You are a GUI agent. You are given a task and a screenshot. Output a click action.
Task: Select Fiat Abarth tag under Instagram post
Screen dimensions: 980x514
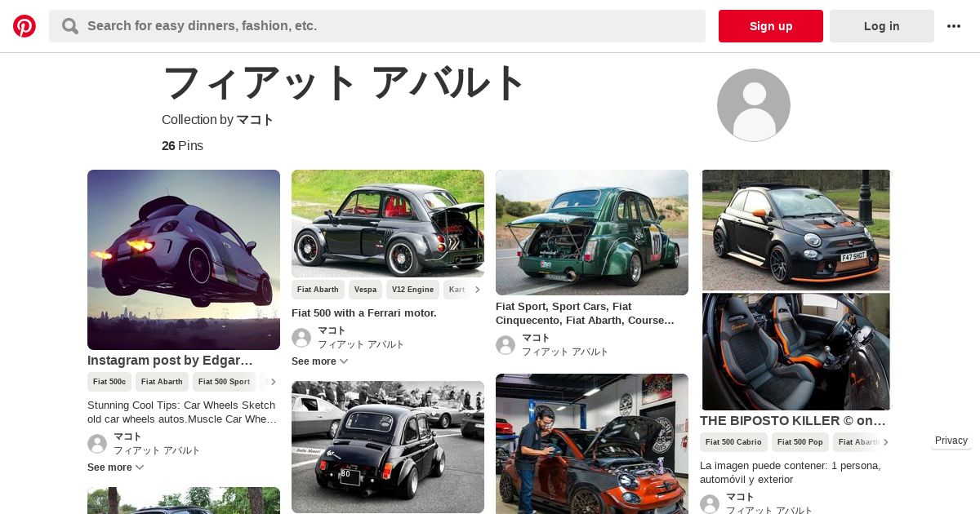[162, 382]
